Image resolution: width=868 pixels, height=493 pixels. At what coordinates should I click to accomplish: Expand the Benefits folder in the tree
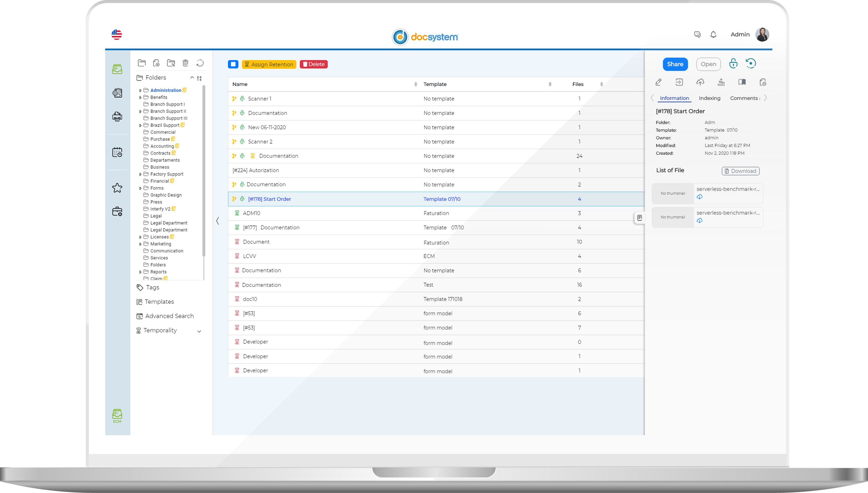[x=141, y=97]
